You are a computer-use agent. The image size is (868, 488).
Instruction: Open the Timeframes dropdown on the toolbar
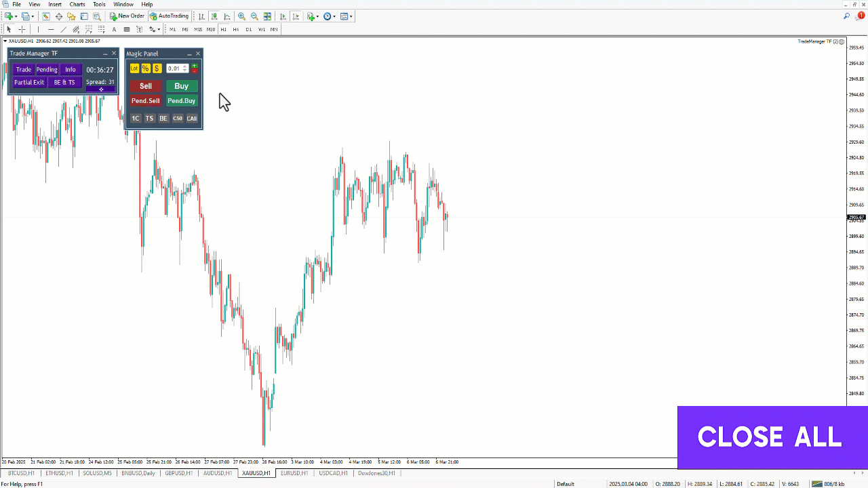click(333, 16)
